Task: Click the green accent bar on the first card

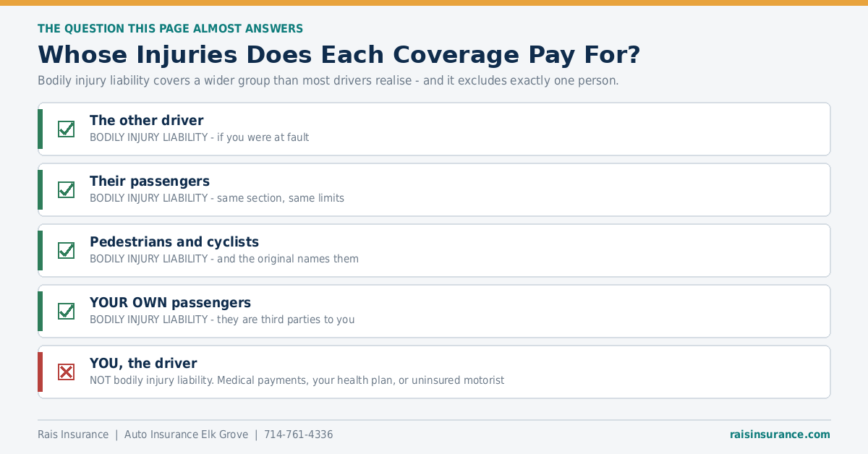Action: [x=40, y=129]
